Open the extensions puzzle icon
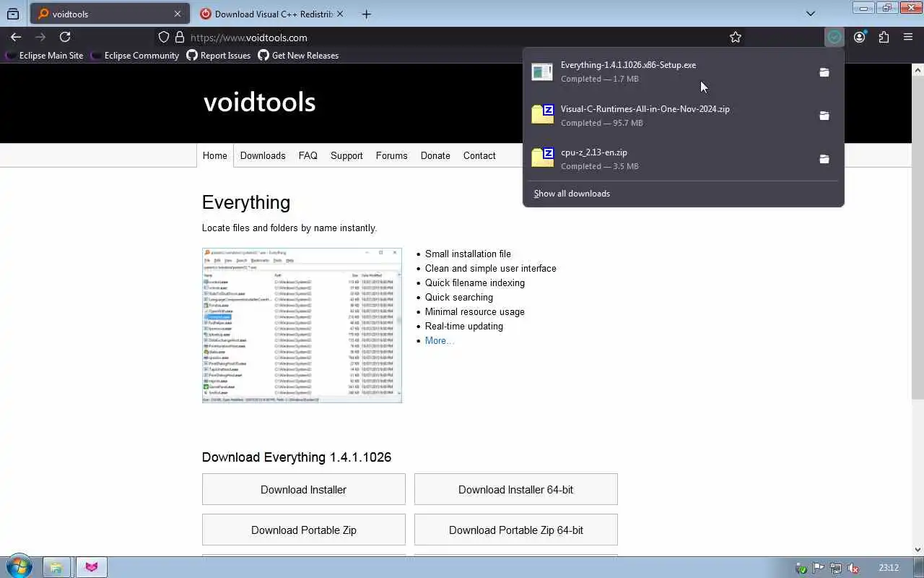 [884, 38]
